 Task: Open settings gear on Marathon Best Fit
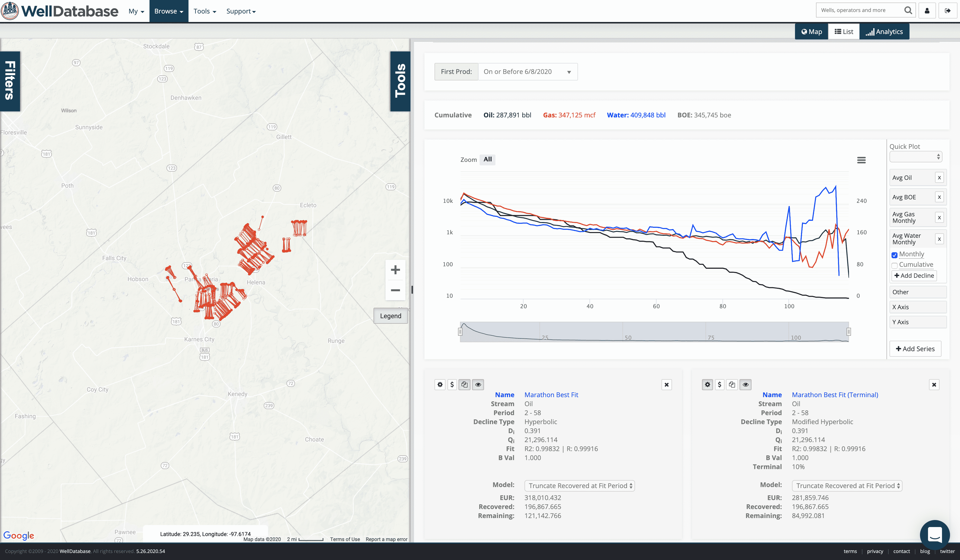[x=440, y=384]
